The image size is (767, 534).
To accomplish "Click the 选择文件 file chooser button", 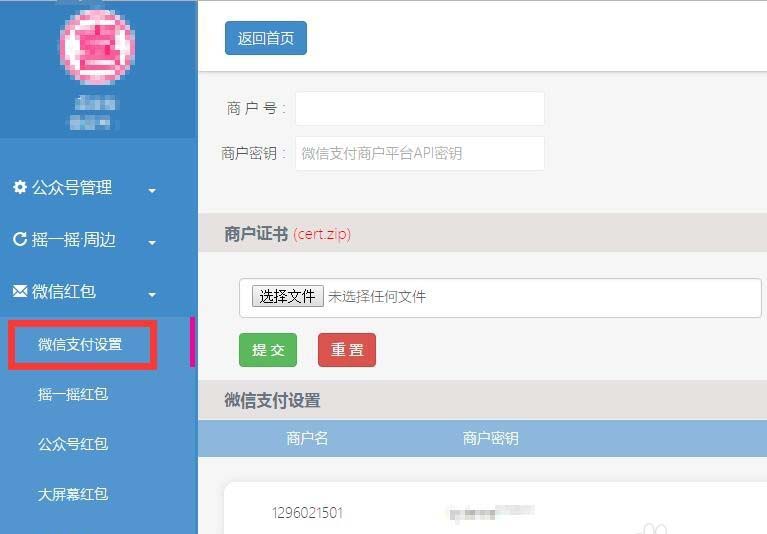I will click(x=288, y=296).
